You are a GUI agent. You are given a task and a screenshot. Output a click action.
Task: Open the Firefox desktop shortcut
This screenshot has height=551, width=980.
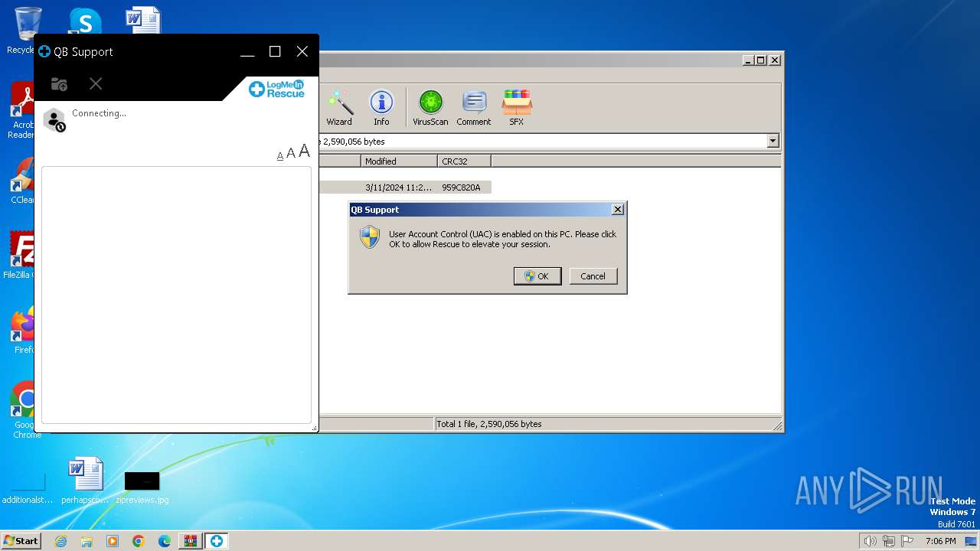[23, 329]
